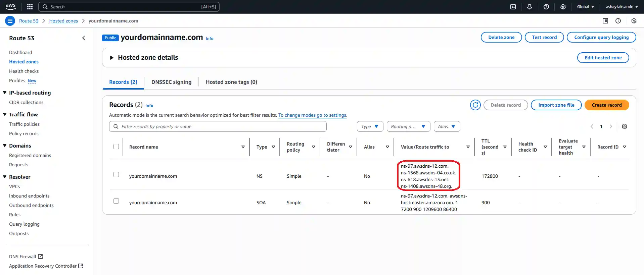Launch CloudShell from the top bar
Screen dimensions: 644x275
[x=513, y=7]
